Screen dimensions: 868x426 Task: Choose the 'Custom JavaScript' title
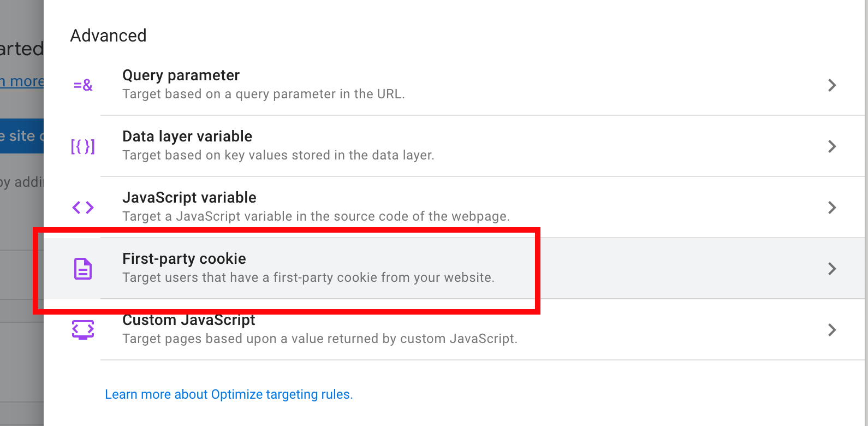click(x=189, y=320)
